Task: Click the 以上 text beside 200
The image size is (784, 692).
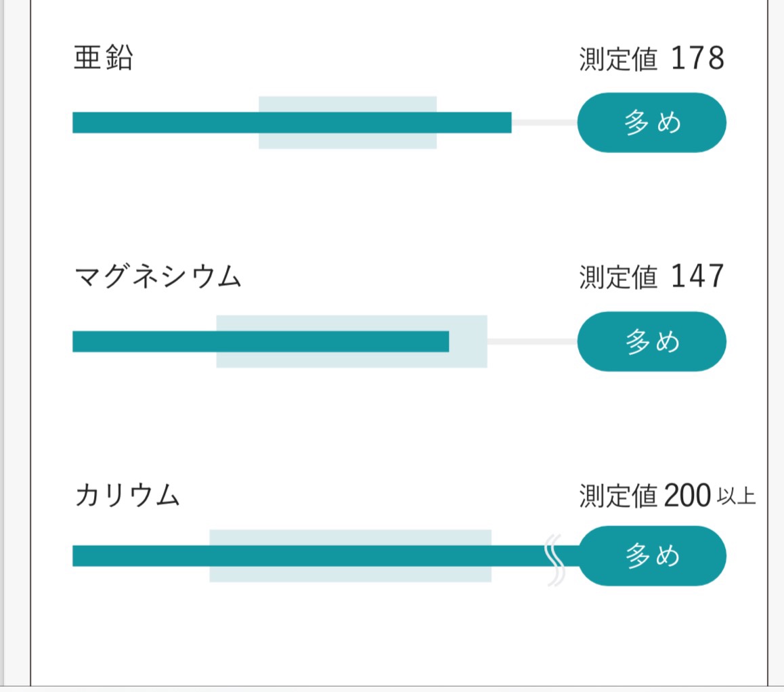Action: pos(736,498)
